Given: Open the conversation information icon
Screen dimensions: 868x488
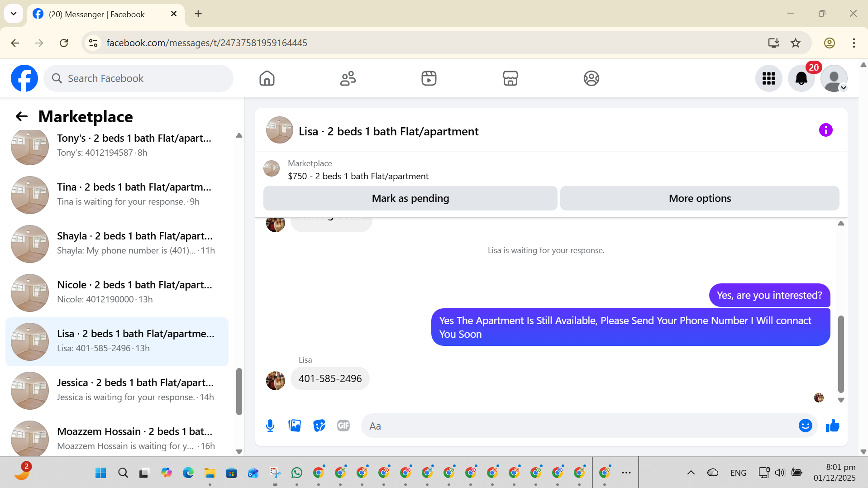Looking at the screenshot, I should pos(826,130).
